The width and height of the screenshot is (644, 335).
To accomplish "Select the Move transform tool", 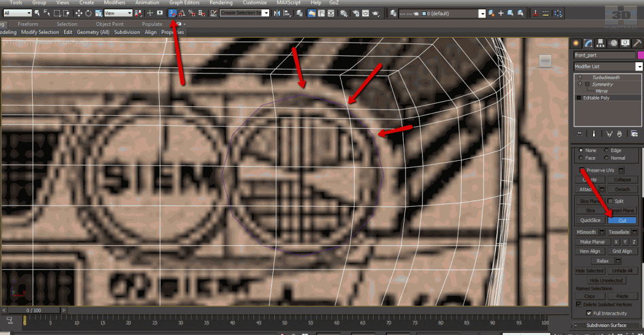I will (x=79, y=13).
